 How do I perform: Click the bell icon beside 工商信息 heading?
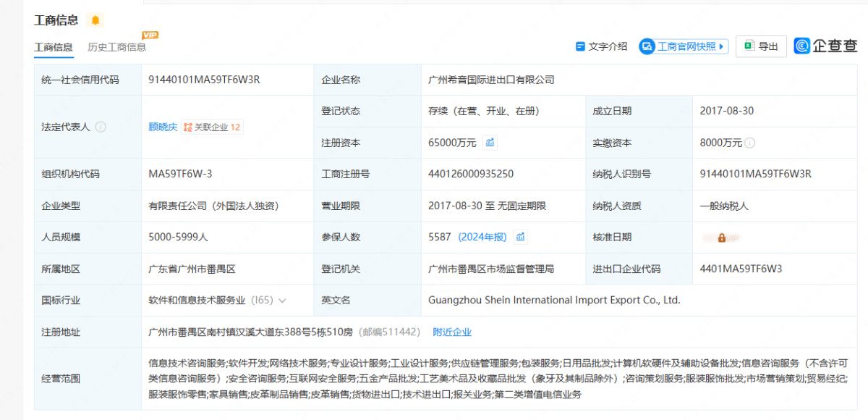pyautogui.click(x=95, y=20)
